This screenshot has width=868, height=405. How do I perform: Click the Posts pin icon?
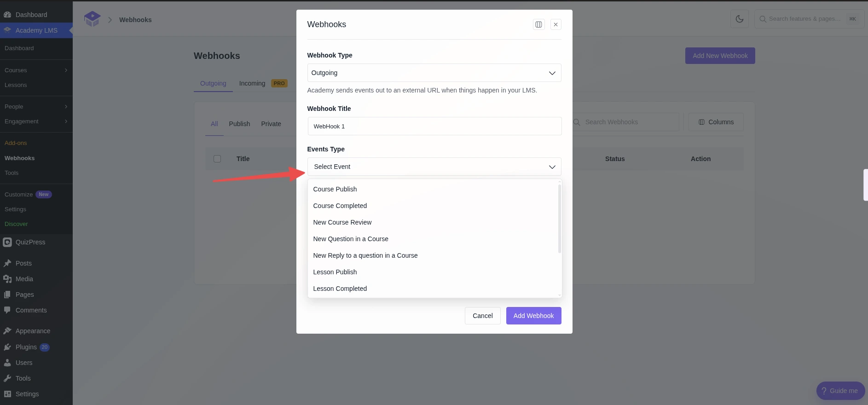tap(7, 263)
